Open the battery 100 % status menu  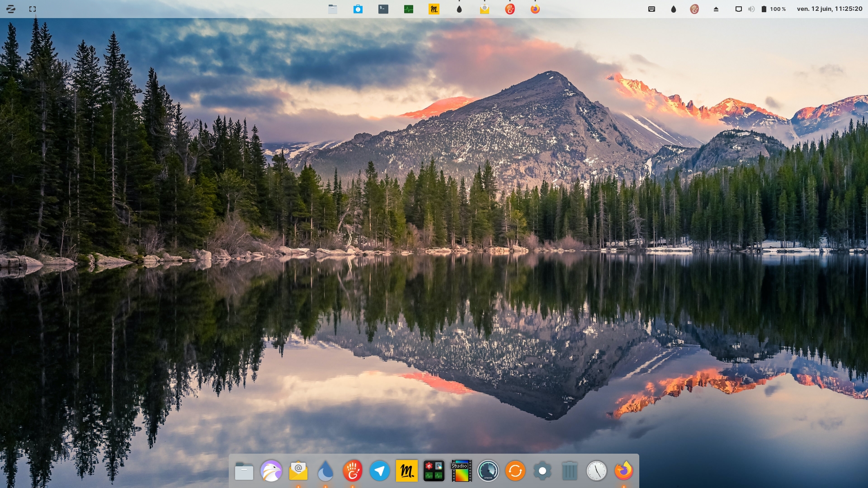point(774,9)
